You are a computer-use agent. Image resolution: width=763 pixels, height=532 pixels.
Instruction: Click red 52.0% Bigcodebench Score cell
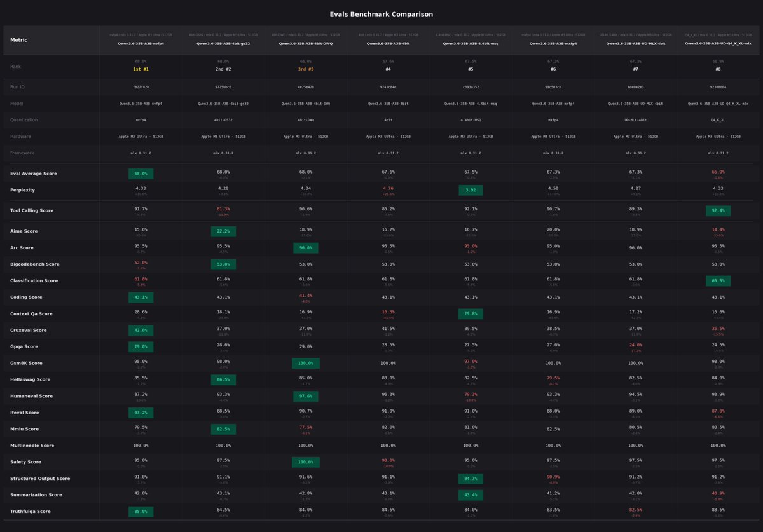click(141, 263)
